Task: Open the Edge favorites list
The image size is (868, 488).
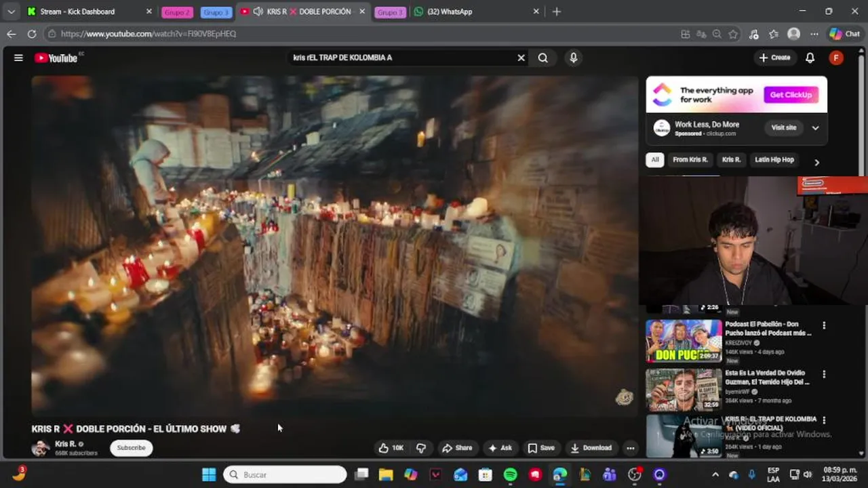Action: [774, 34]
